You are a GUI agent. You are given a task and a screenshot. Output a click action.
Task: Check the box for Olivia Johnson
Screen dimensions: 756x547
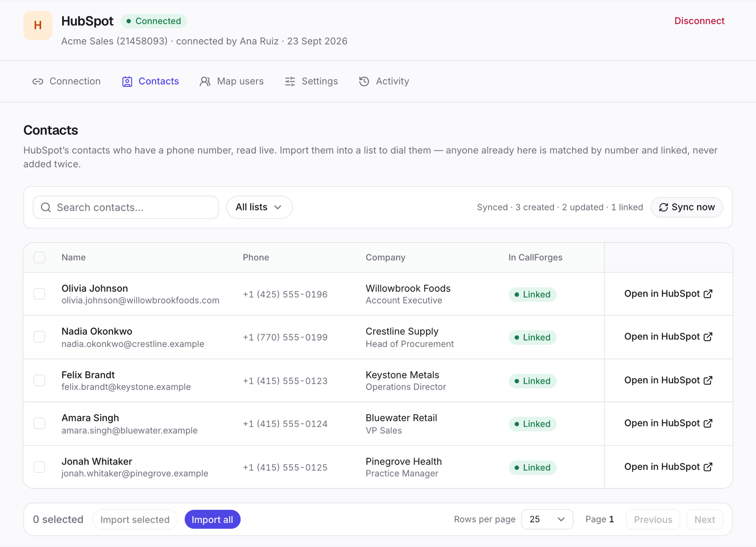[x=39, y=294]
